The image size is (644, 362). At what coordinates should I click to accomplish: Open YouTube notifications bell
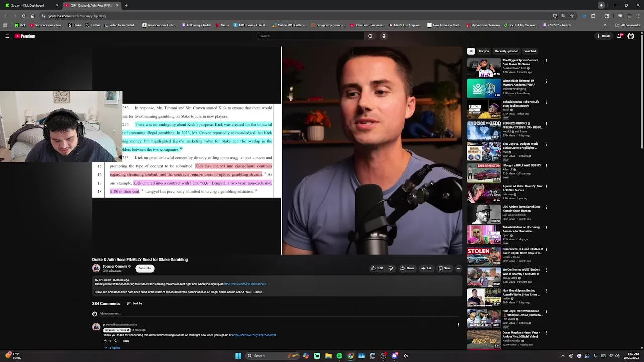(x=620, y=36)
